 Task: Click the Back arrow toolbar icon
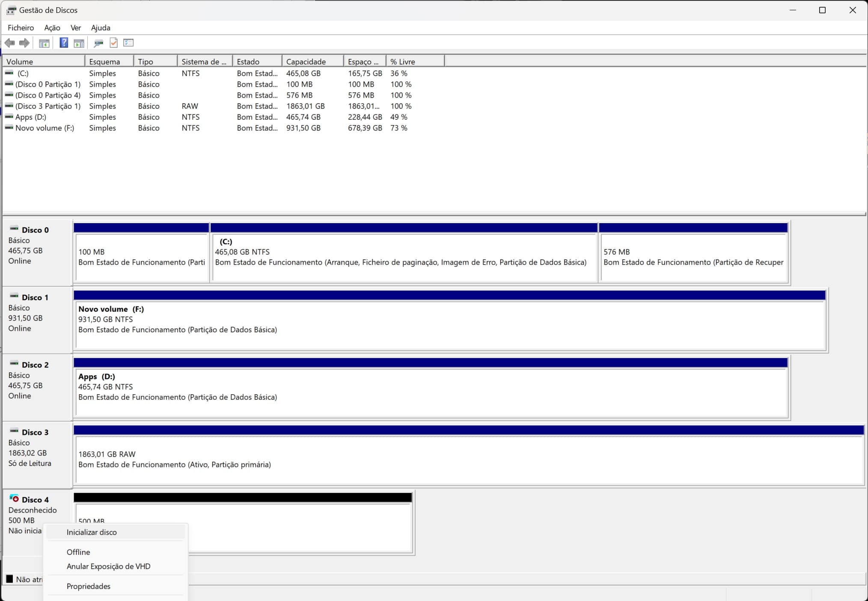9,43
